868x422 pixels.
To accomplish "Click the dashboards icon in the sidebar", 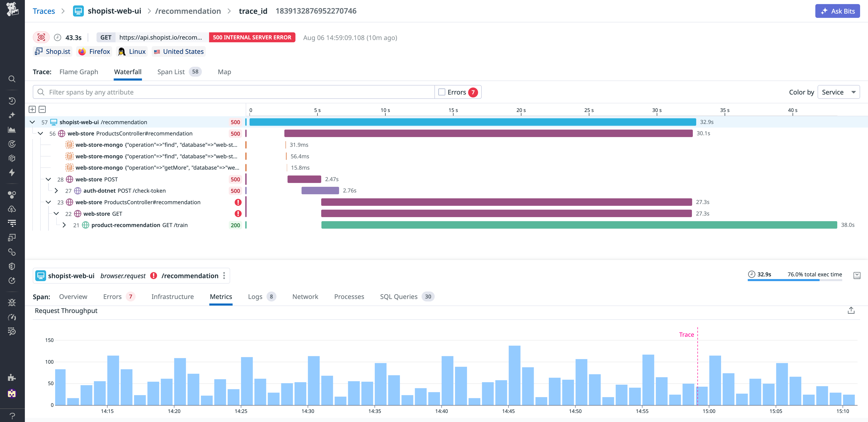I will click(x=12, y=129).
